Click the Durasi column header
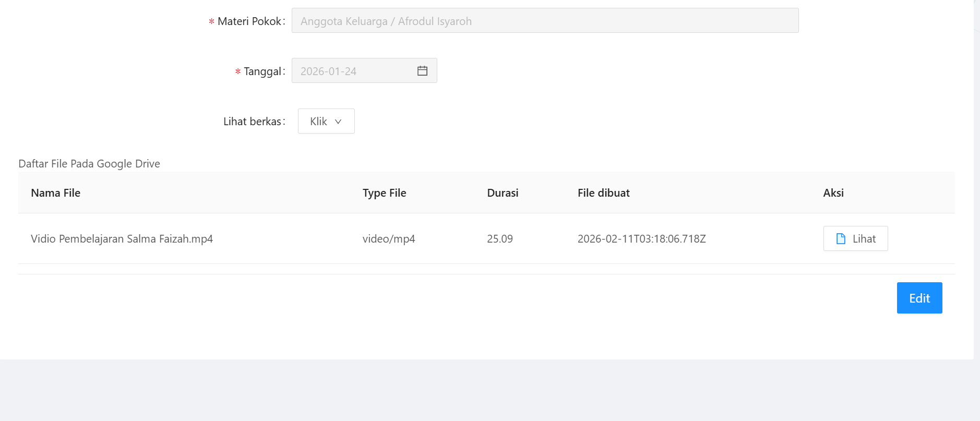Image resolution: width=980 pixels, height=421 pixels. [x=503, y=193]
